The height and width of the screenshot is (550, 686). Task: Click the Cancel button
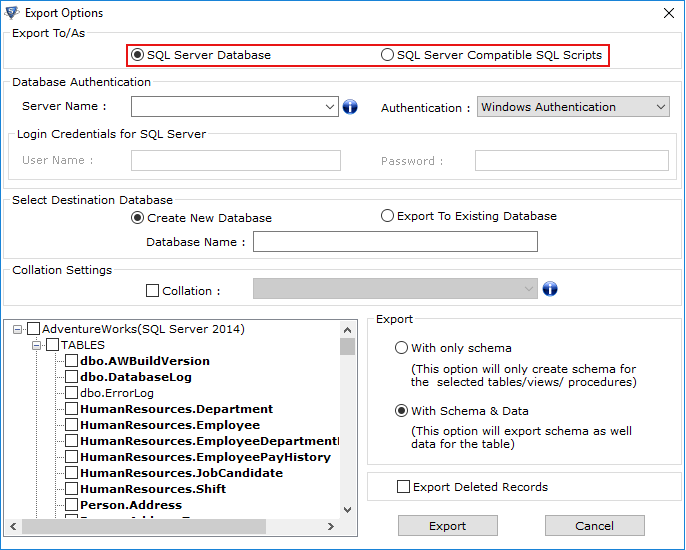pos(595,525)
